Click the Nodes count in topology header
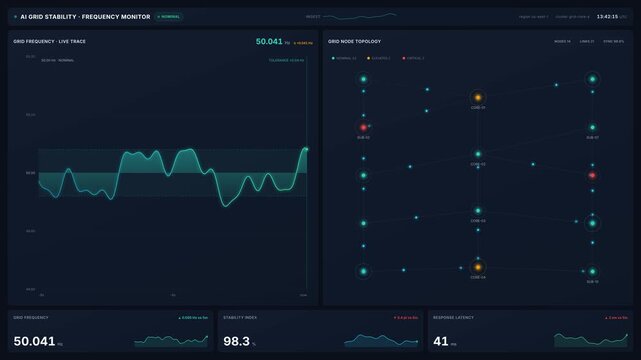 (x=562, y=42)
